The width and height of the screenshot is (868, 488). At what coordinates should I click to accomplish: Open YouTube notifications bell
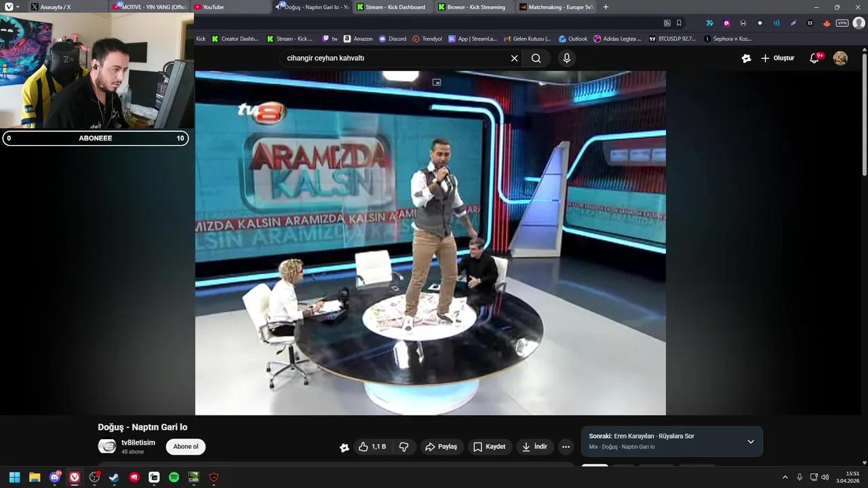pyautogui.click(x=815, y=58)
